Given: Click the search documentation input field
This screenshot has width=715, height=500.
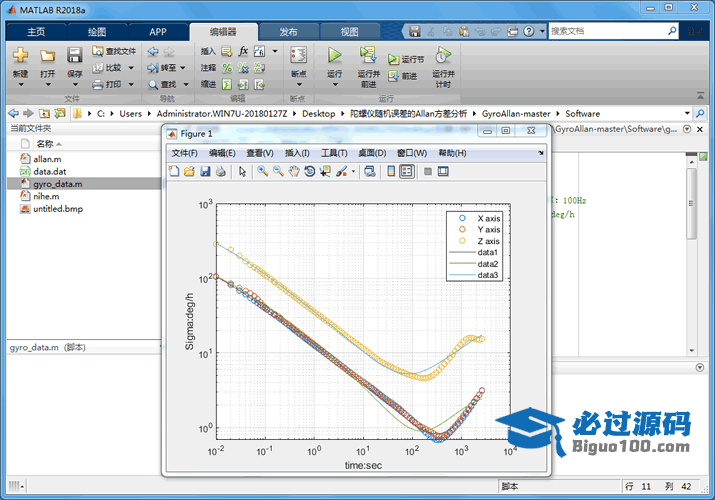Looking at the screenshot, I should (608, 31).
